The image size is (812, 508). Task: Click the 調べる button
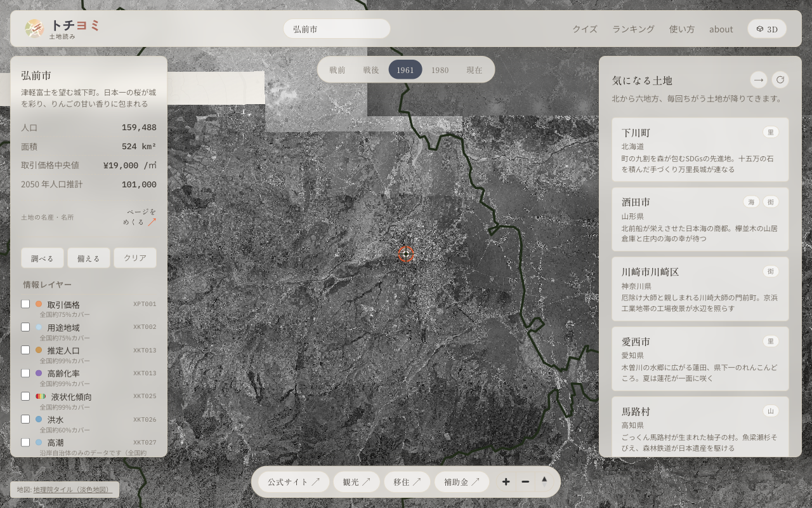(x=43, y=258)
